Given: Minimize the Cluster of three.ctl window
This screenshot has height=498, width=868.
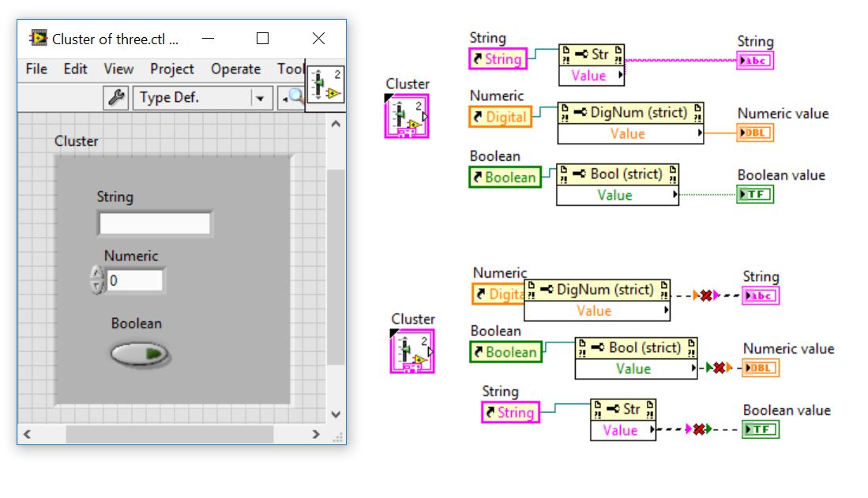Looking at the screenshot, I should [209, 38].
